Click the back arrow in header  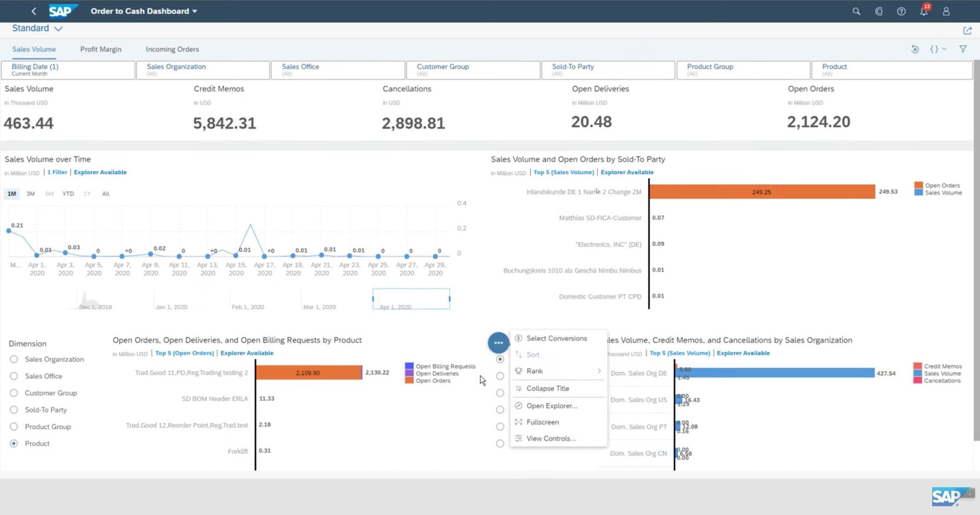pos(33,11)
